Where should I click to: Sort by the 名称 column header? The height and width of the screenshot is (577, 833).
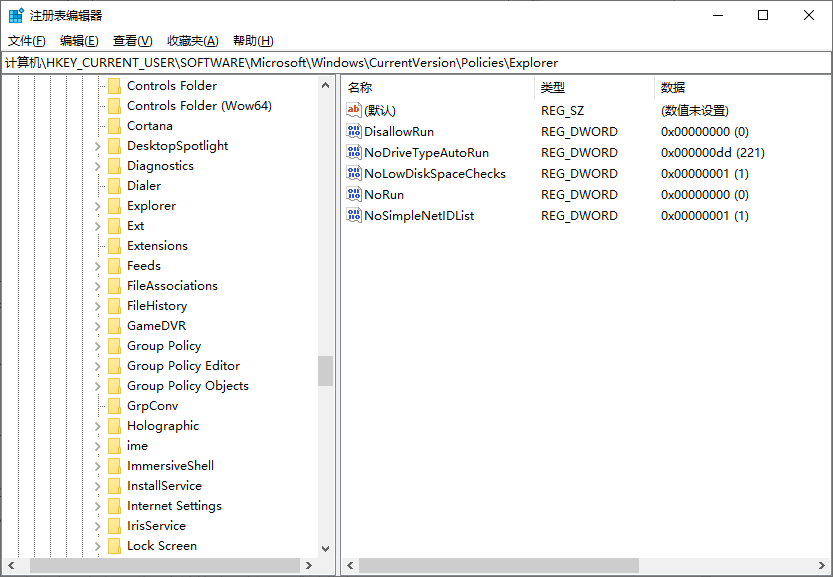point(438,88)
